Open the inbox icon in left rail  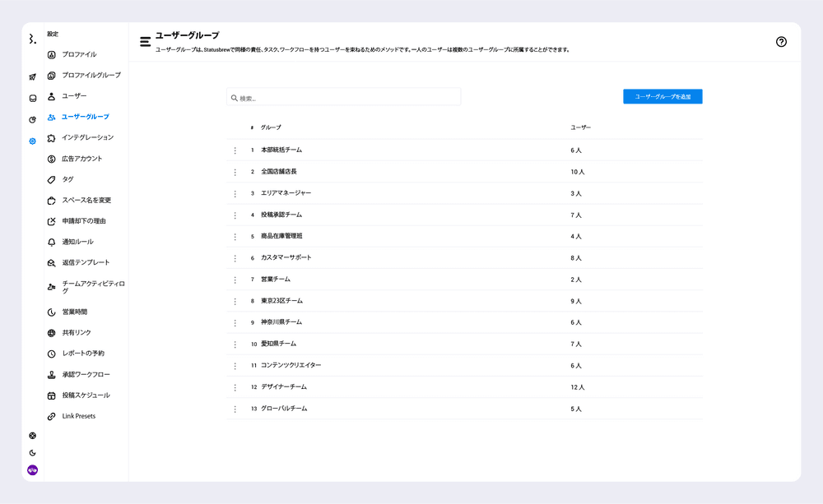pyautogui.click(x=32, y=98)
